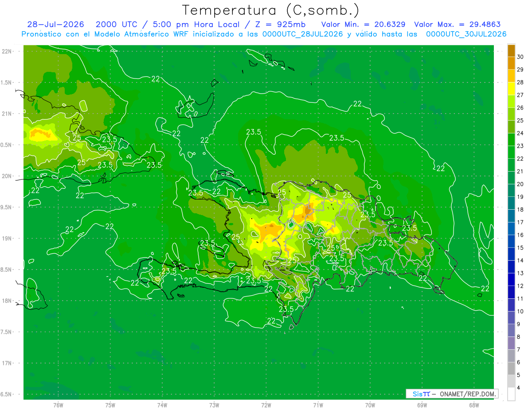This screenshot has width=532, height=411.
Task: Click the "75W" longitude axis label
Action: click(x=110, y=405)
